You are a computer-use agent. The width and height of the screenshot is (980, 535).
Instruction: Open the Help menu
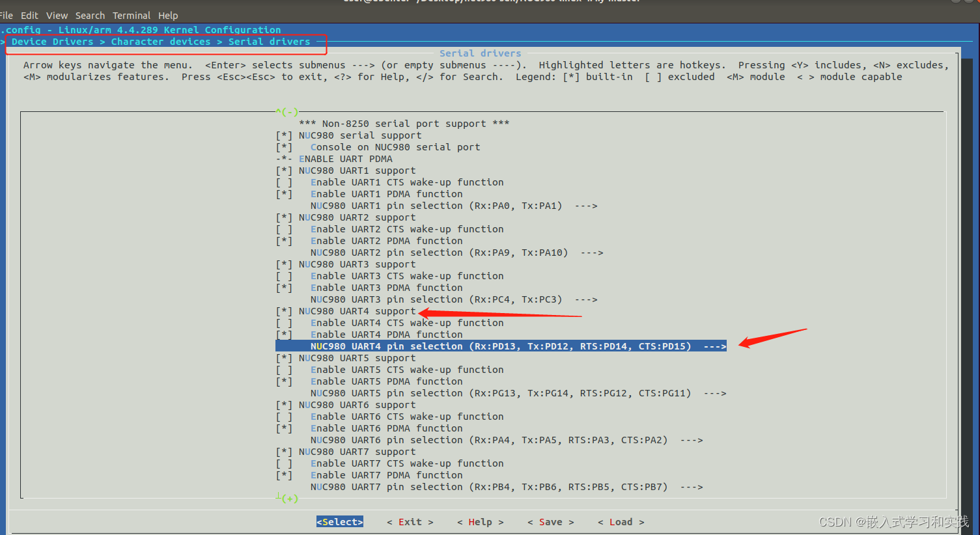(168, 16)
